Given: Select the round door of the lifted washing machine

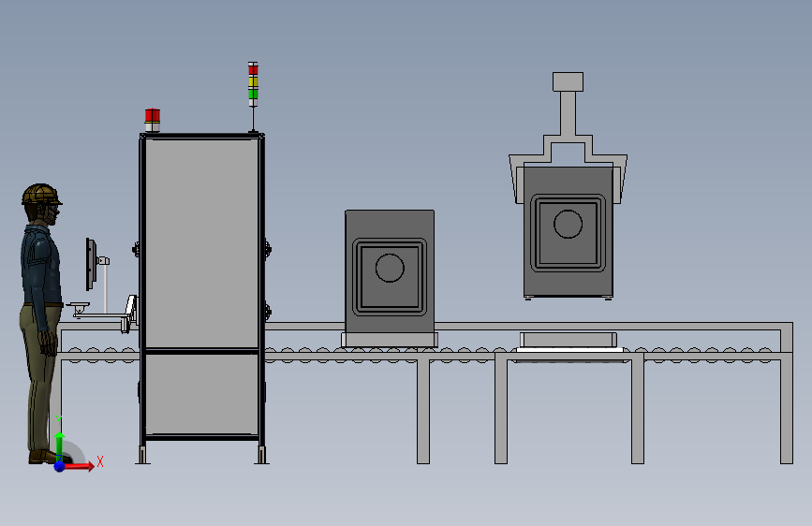Looking at the screenshot, I should pyautogui.click(x=568, y=225).
